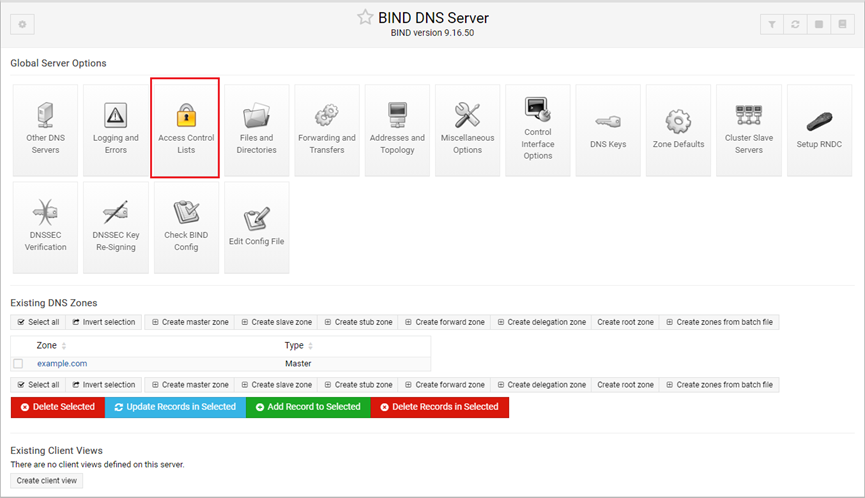This screenshot has width=865, height=498.
Task: Click lower Create delegation zone
Action: tap(541, 385)
